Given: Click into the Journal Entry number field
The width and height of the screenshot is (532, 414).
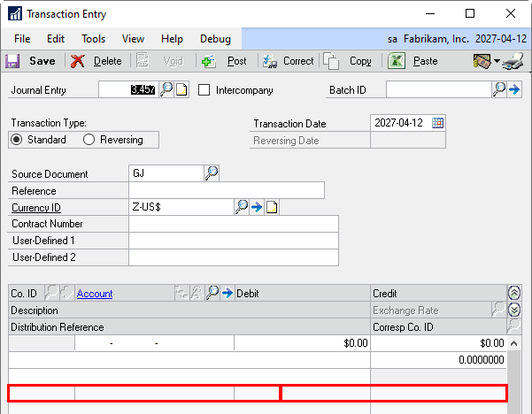Looking at the screenshot, I should pos(128,89).
